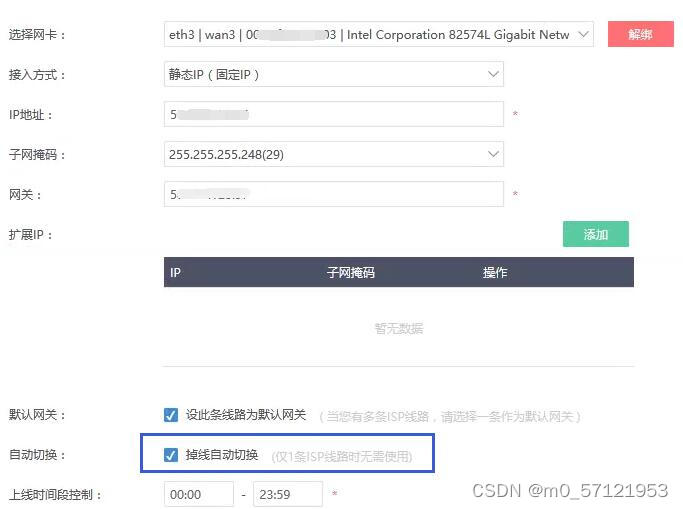Image resolution: width=683 pixels, height=509 pixels.
Task: Click the 暂无数据 empty table area
Action: coord(399,328)
